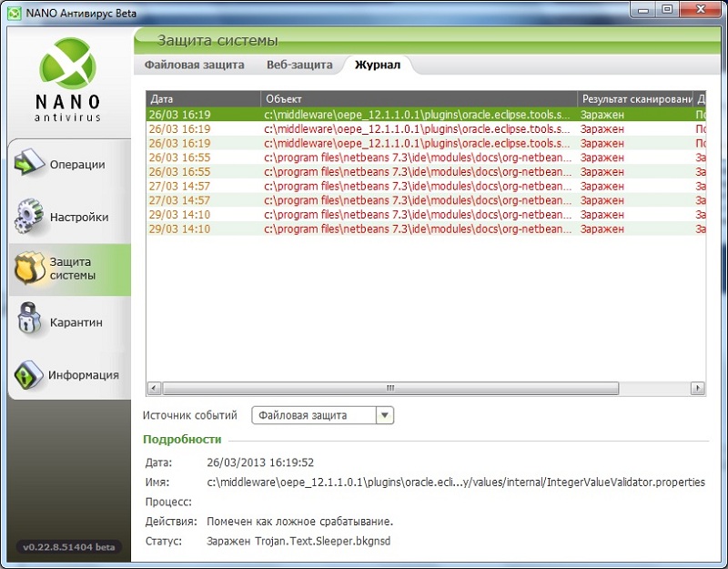Click the title bar application icon
Viewport: 728px width, 569px height.
[x=14, y=10]
